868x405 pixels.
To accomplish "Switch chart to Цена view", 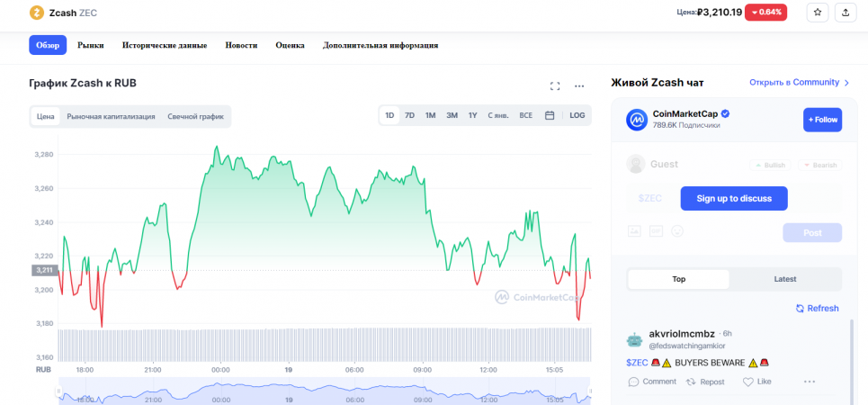I will tap(45, 116).
